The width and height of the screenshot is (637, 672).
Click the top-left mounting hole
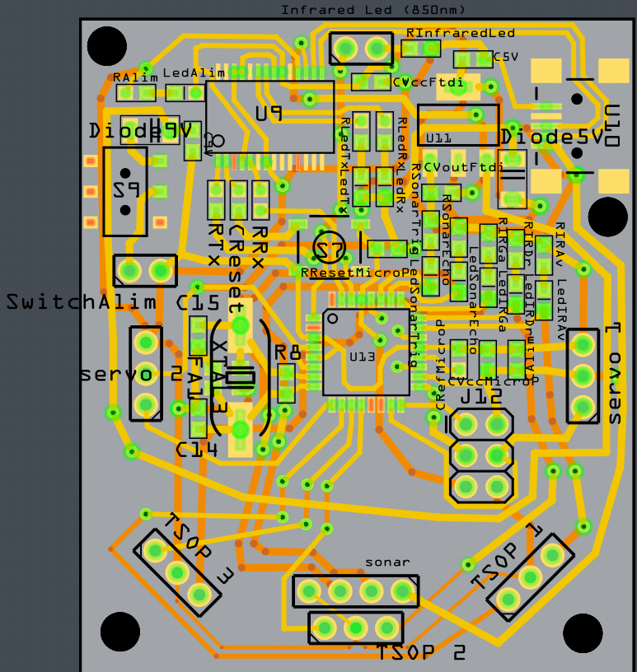coord(106,46)
